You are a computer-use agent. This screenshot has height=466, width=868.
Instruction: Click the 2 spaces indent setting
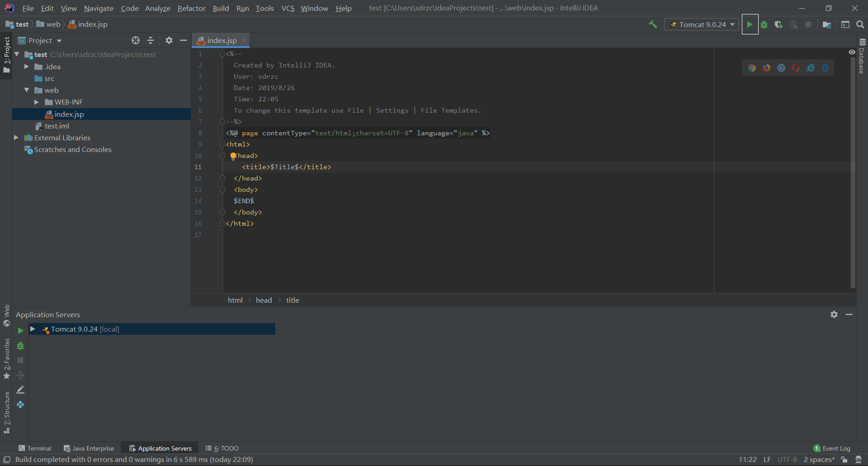point(819,460)
